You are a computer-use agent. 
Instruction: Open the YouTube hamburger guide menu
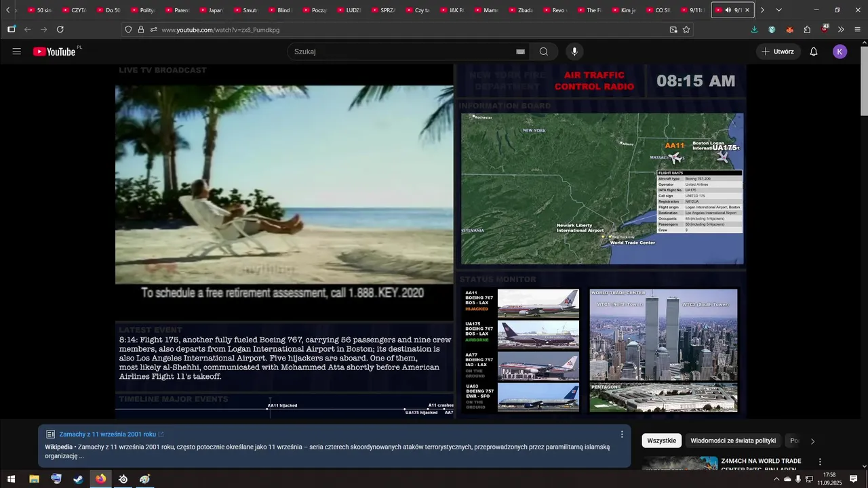click(x=17, y=52)
